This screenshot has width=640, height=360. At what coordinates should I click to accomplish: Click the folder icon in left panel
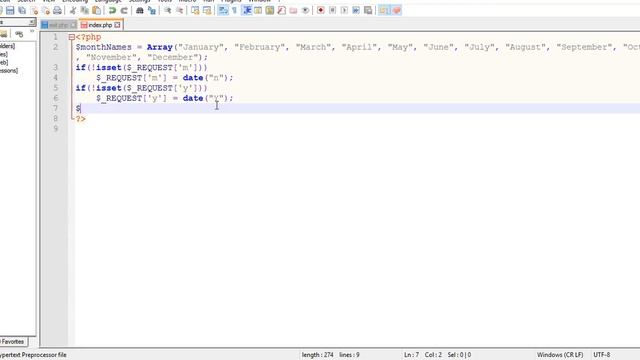(4, 34)
